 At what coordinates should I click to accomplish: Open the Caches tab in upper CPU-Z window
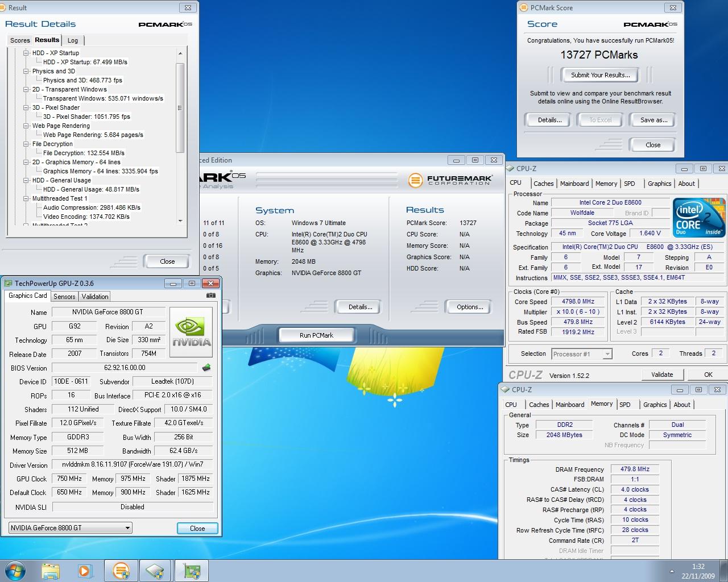(543, 184)
